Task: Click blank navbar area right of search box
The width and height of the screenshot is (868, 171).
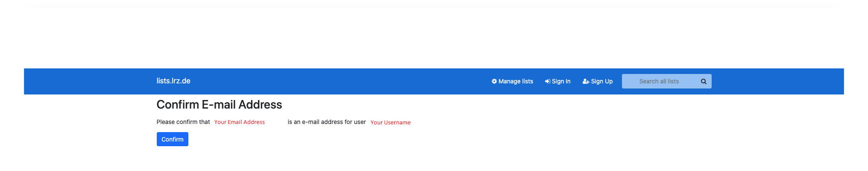Action: click(777, 81)
